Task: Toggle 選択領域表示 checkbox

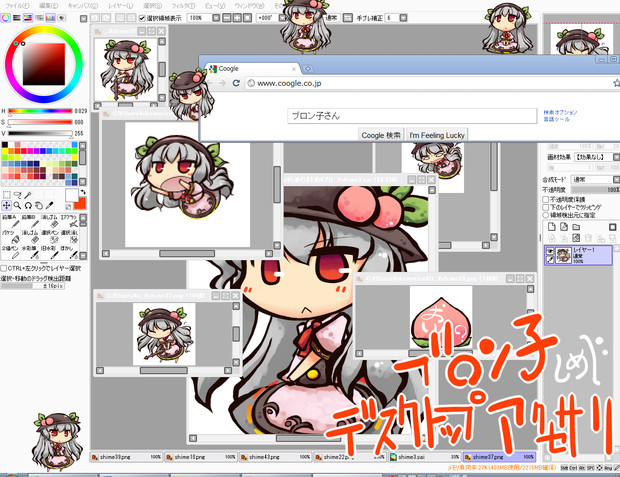Action: 142,18
